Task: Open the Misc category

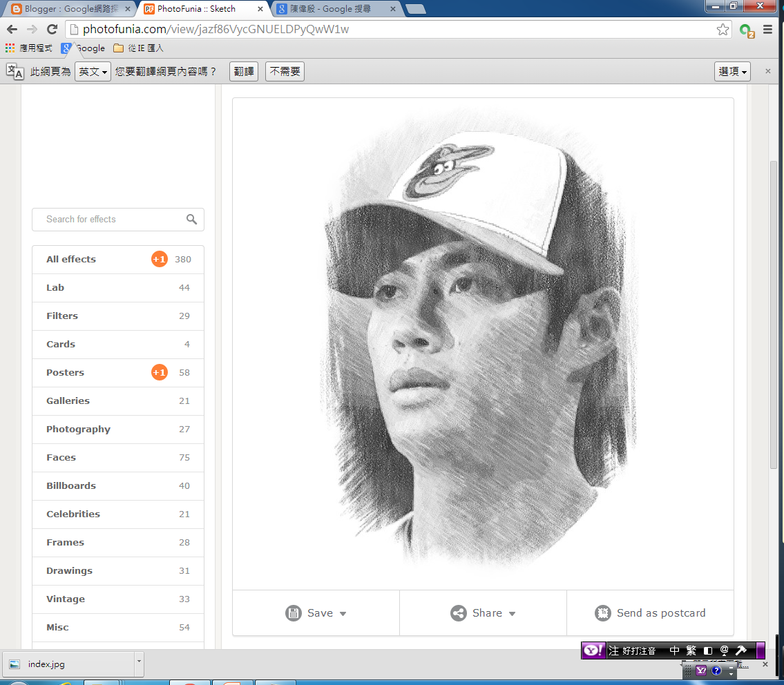Action: [x=118, y=628]
